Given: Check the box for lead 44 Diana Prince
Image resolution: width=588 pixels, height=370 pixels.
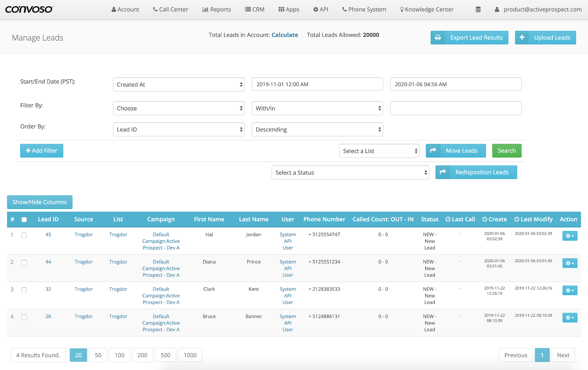Looking at the screenshot, I should coord(24,263).
